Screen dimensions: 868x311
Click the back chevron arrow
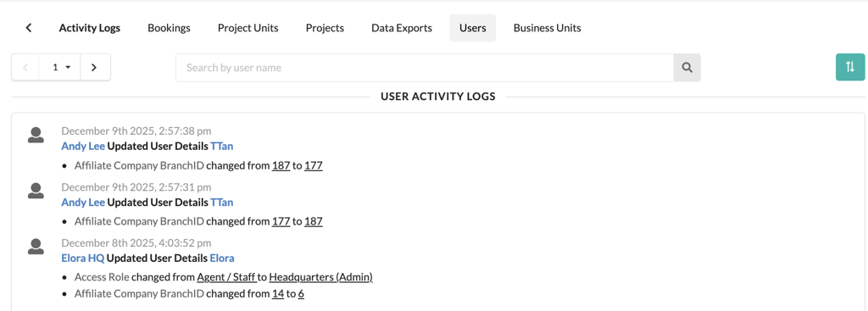pyautogui.click(x=29, y=28)
